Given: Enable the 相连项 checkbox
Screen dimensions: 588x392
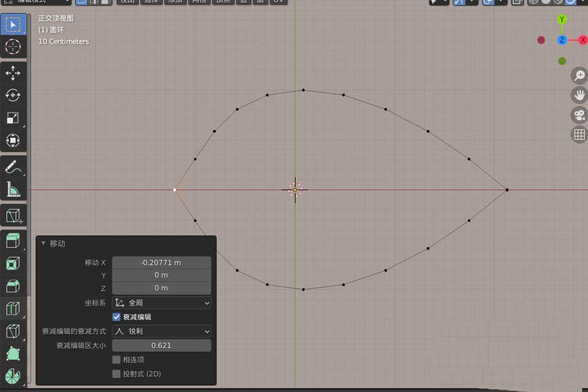Looking at the screenshot, I should coord(116,360).
